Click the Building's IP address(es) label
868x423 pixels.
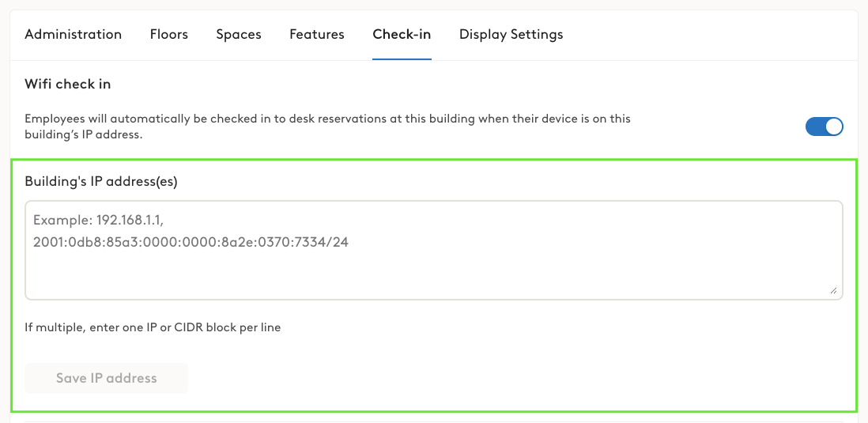101,182
